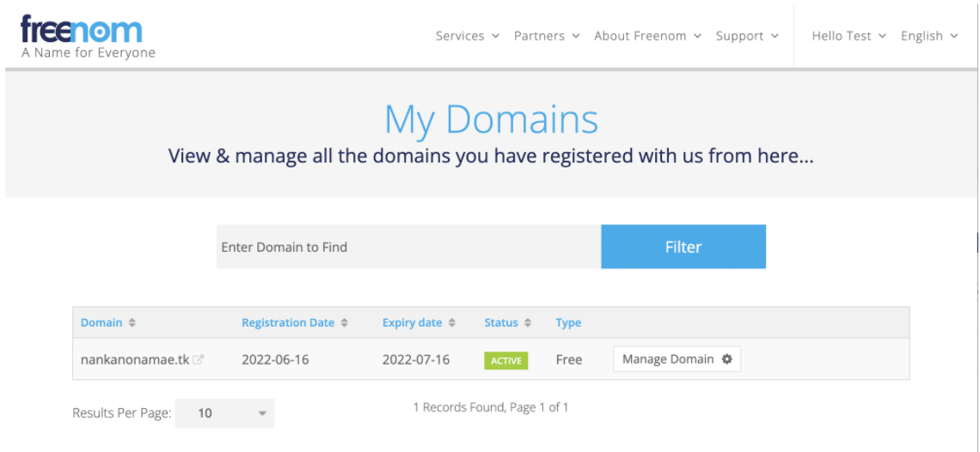The height and width of the screenshot is (452, 980).
Task: Click the gear icon in Manage Domain
Action: 726,359
